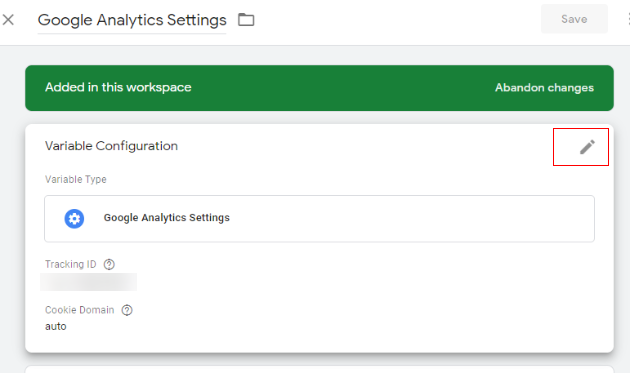The width and height of the screenshot is (630, 373).
Task: Open the Cookie Domain help question mark
Action: [x=127, y=310]
